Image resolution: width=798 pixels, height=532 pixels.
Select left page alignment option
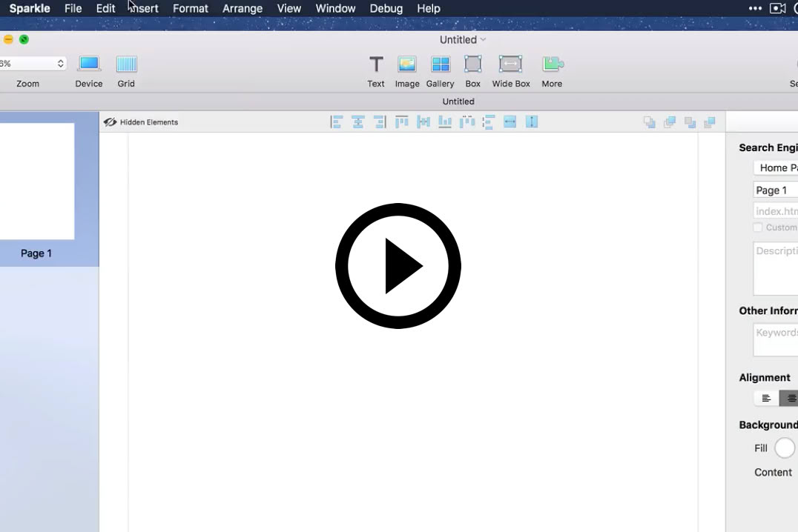coord(766,399)
